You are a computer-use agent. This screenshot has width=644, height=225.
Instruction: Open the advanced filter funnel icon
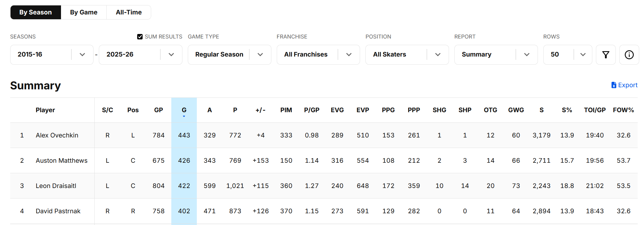coord(606,55)
